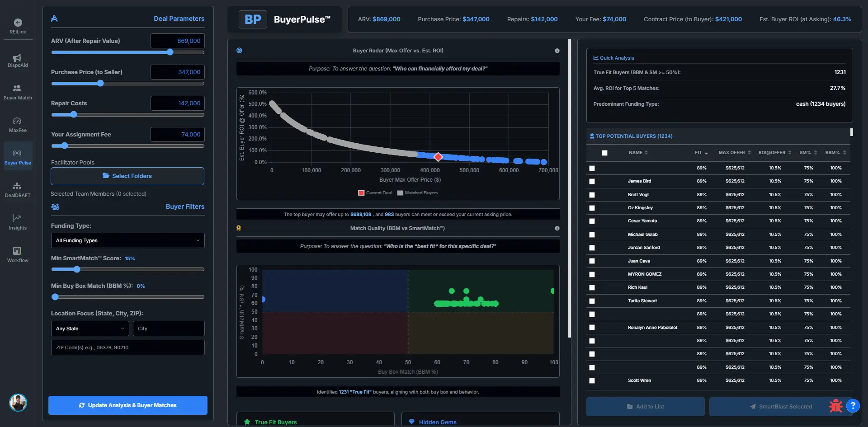The width and height of the screenshot is (868, 427).
Task: Open the Any State dropdown
Action: point(90,328)
